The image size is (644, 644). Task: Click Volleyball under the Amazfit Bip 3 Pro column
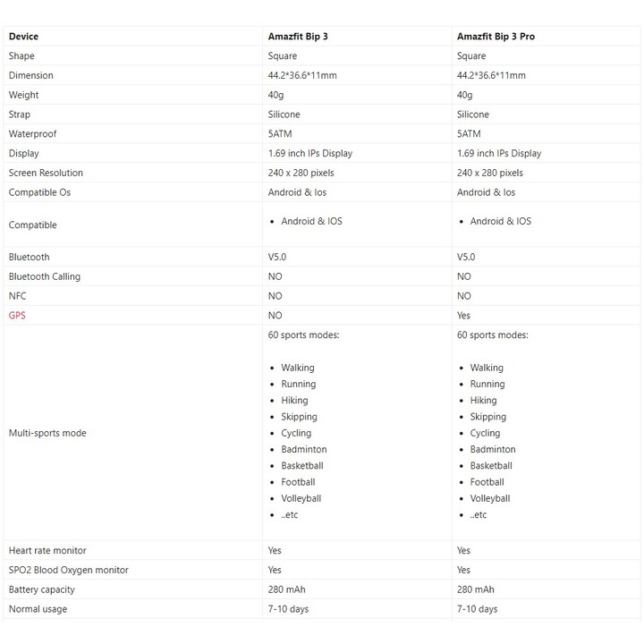[490, 498]
